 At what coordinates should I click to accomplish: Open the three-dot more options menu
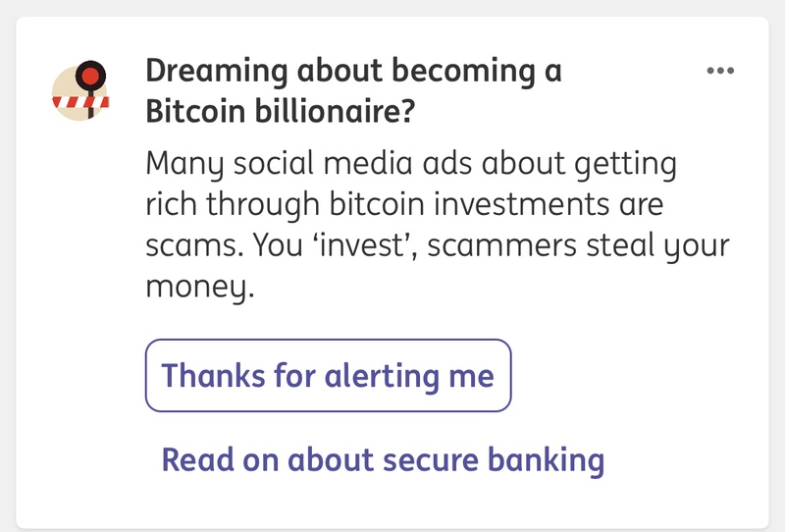[720, 72]
